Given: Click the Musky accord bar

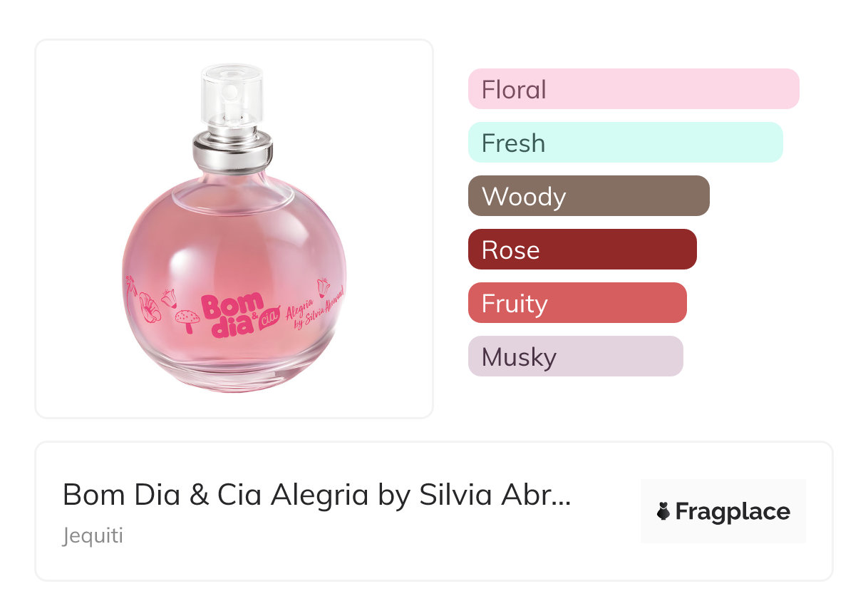Looking at the screenshot, I should click(575, 356).
